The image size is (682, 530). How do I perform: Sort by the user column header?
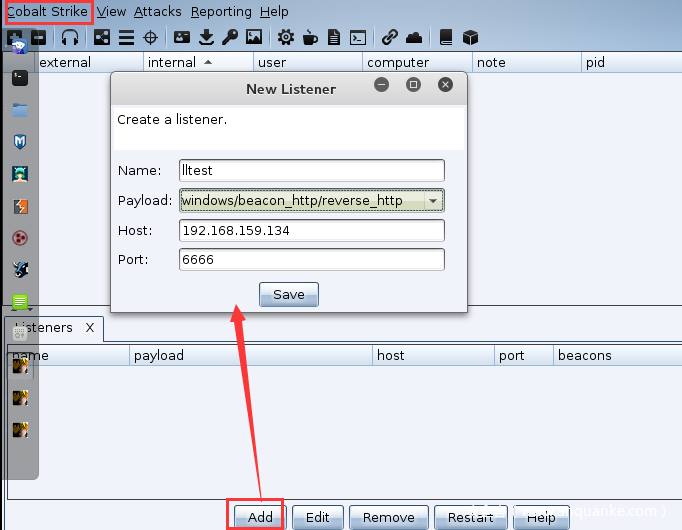click(308, 62)
